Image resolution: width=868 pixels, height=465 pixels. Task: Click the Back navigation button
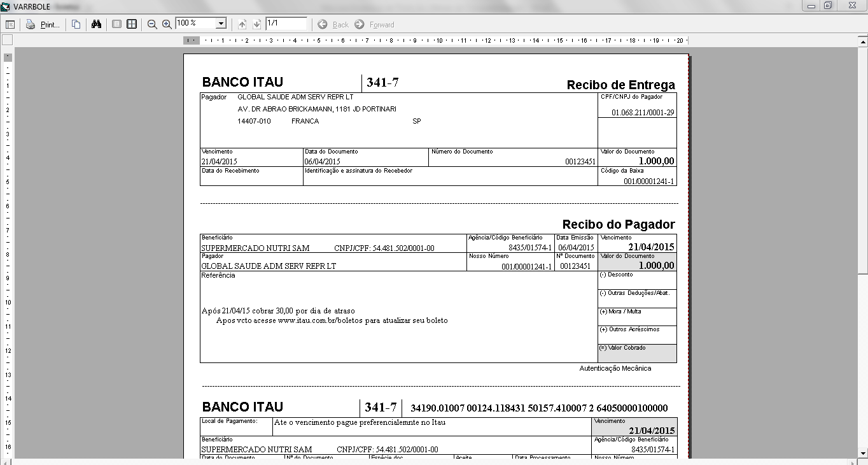pos(333,24)
